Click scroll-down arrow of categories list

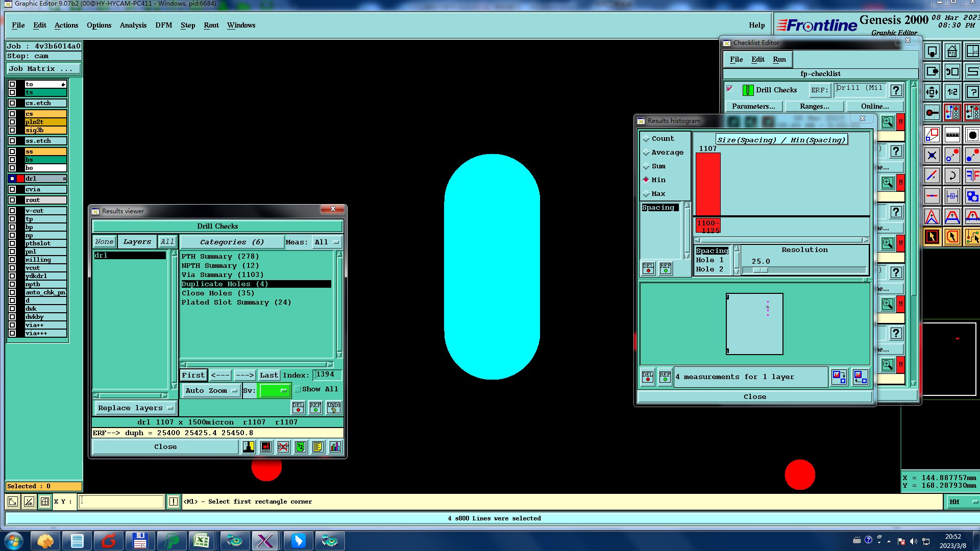pos(339,355)
